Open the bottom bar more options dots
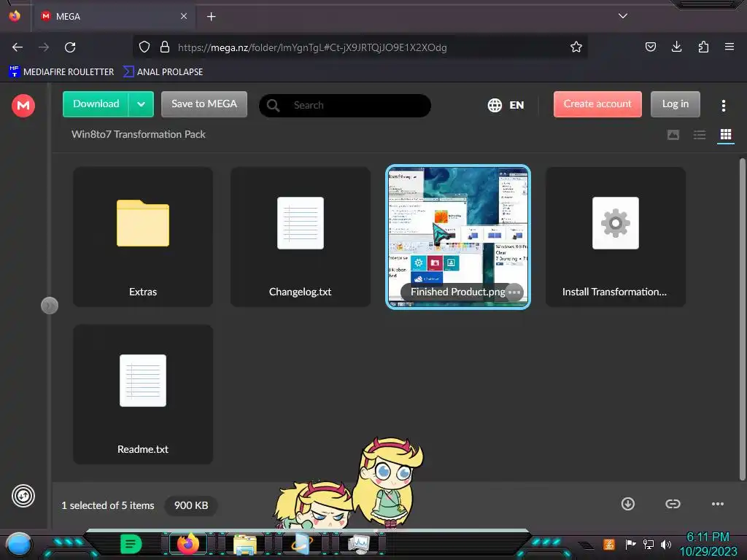Screen dimensions: 747x560 click(x=718, y=504)
